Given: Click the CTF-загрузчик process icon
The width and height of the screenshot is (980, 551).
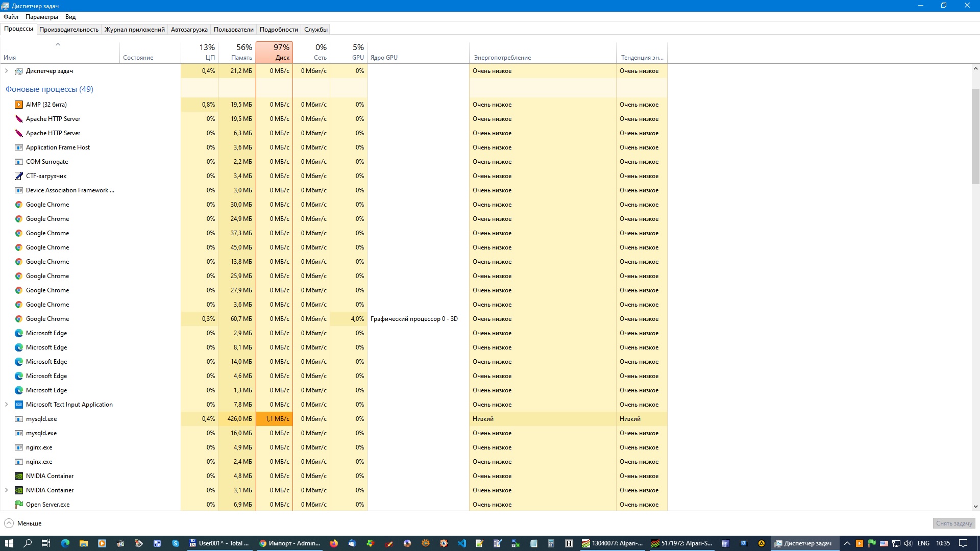Looking at the screenshot, I should coord(19,176).
